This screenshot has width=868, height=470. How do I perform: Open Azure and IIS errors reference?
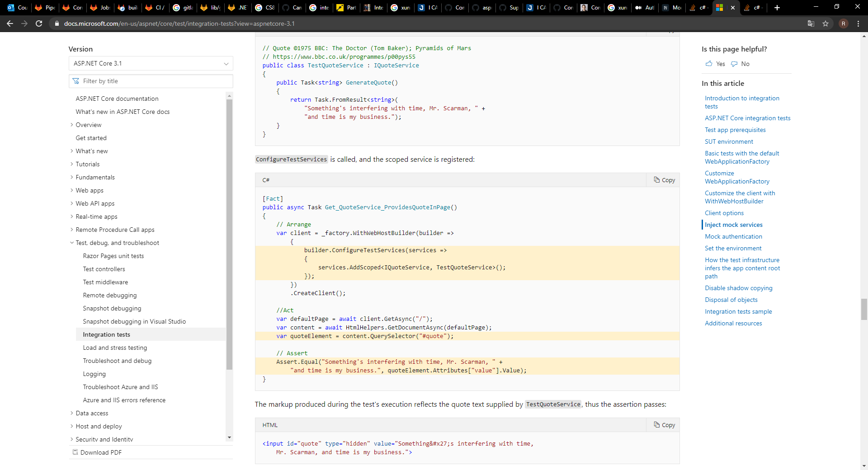pyautogui.click(x=124, y=400)
